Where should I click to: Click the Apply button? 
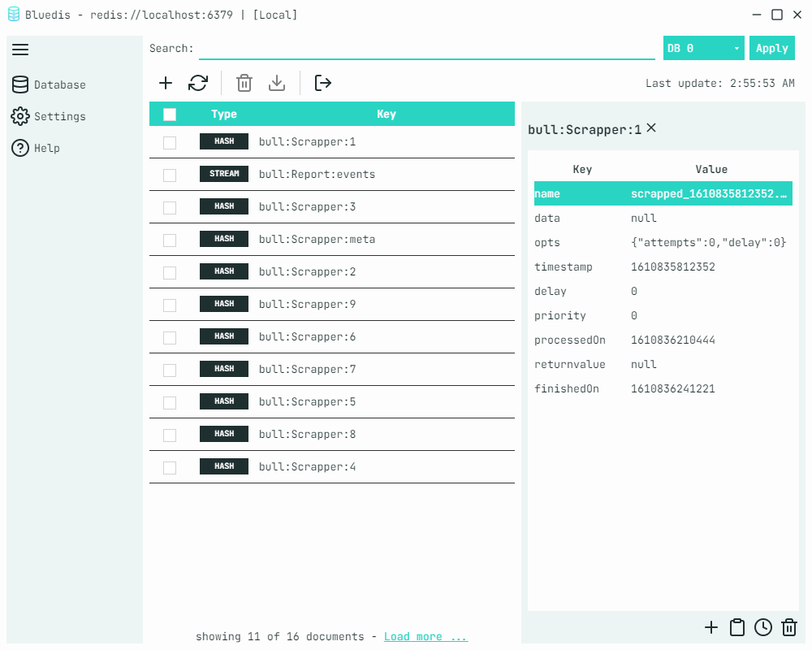pos(771,48)
